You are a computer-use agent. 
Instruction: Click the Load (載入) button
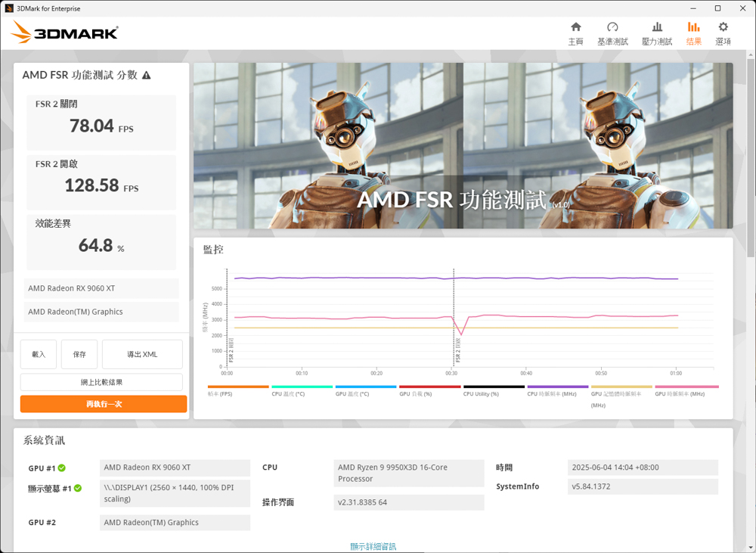coord(39,354)
